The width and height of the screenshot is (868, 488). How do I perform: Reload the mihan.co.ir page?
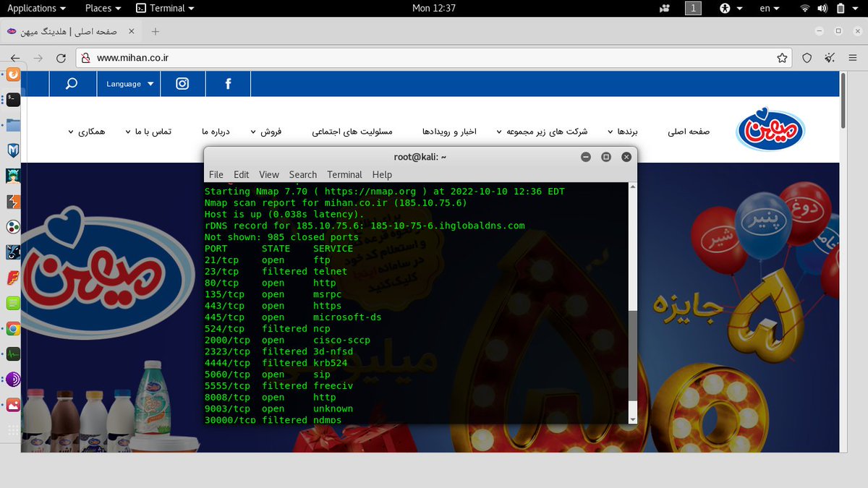coord(61,58)
